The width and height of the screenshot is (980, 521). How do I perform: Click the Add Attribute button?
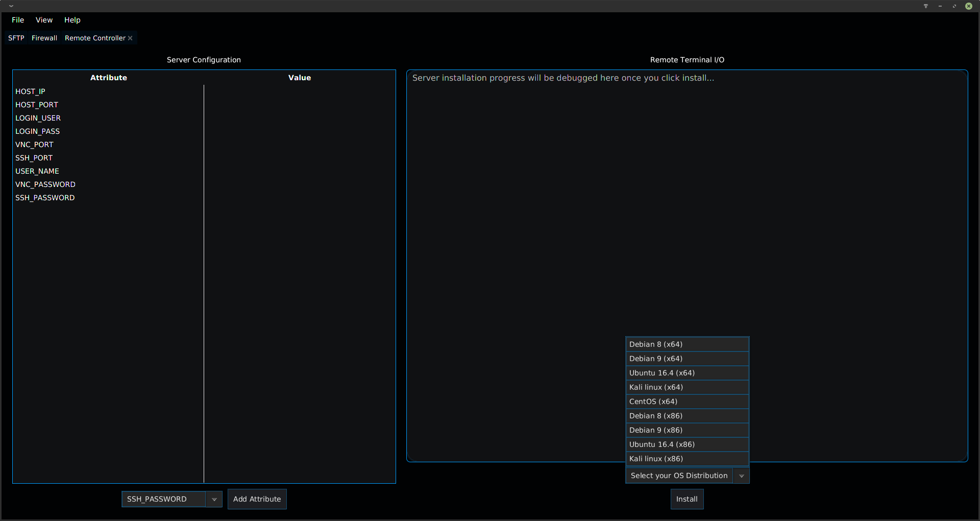click(257, 499)
